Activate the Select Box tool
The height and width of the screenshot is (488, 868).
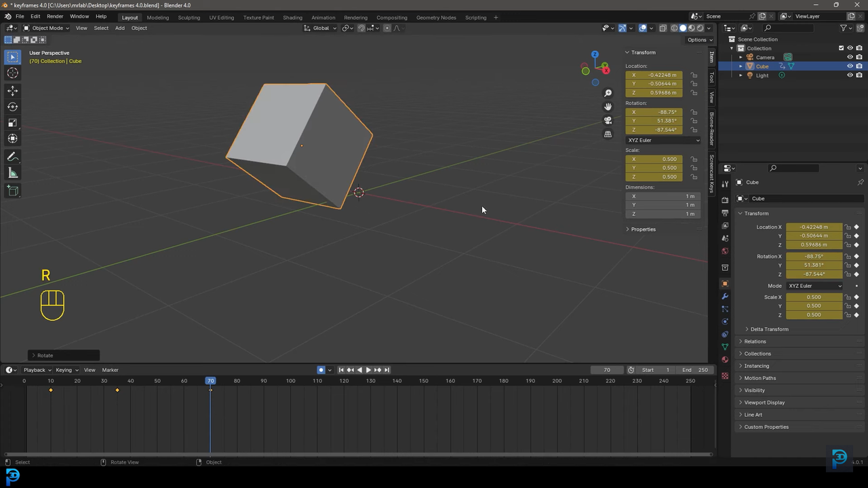tap(12, 57)
